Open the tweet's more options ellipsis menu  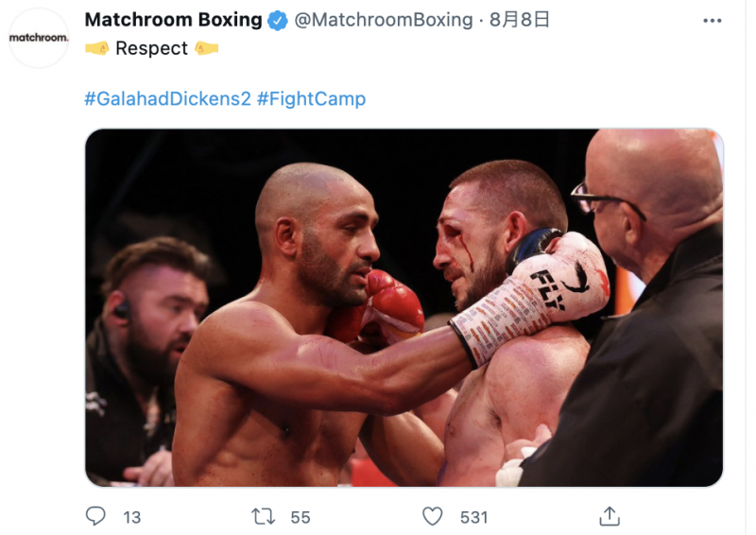pos(713,21)
